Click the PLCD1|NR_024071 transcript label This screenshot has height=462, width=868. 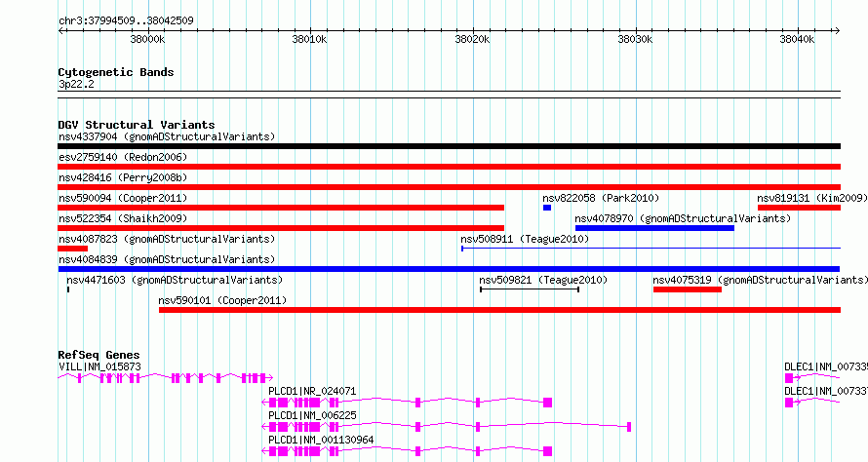tap(312, 391)
